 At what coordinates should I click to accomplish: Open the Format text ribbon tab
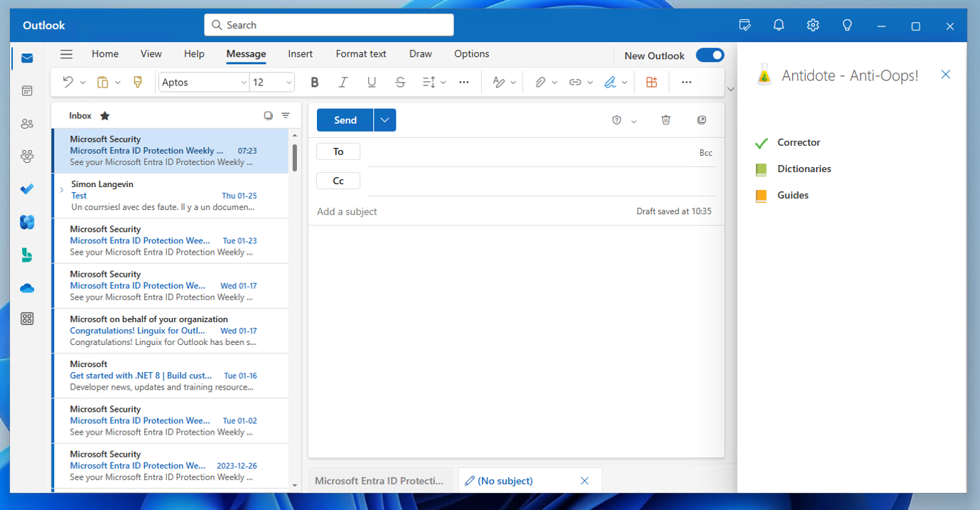361,54
